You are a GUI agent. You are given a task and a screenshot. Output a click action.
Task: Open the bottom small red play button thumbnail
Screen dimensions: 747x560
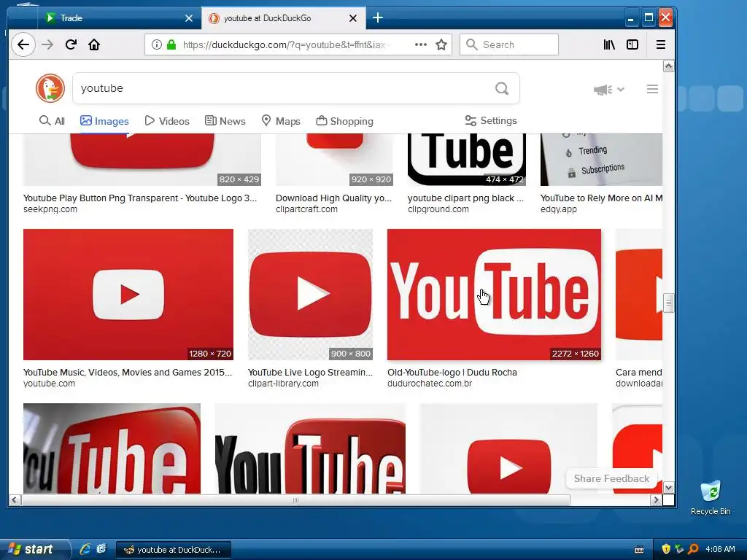[508, 448]
